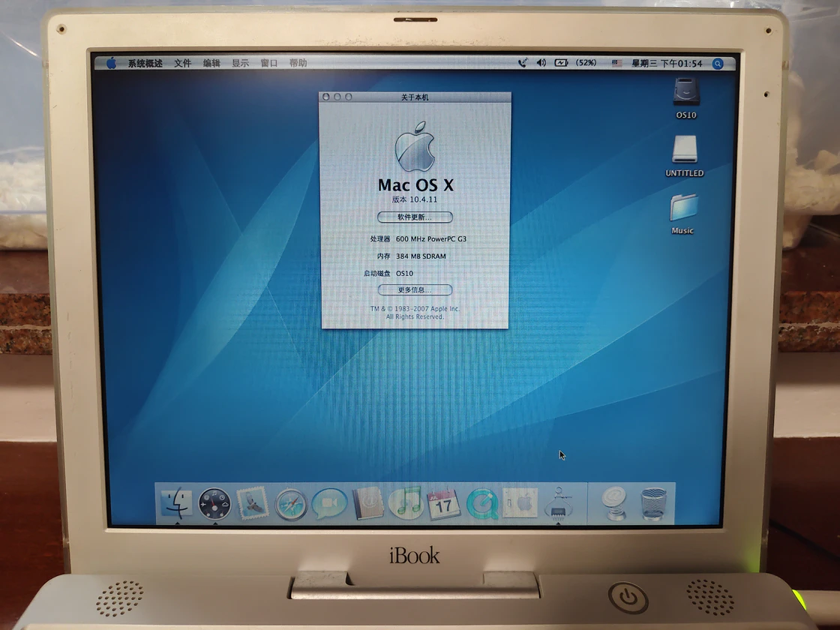Click the (52%) battery percentage
840x630 pixels.
point(586,63)
